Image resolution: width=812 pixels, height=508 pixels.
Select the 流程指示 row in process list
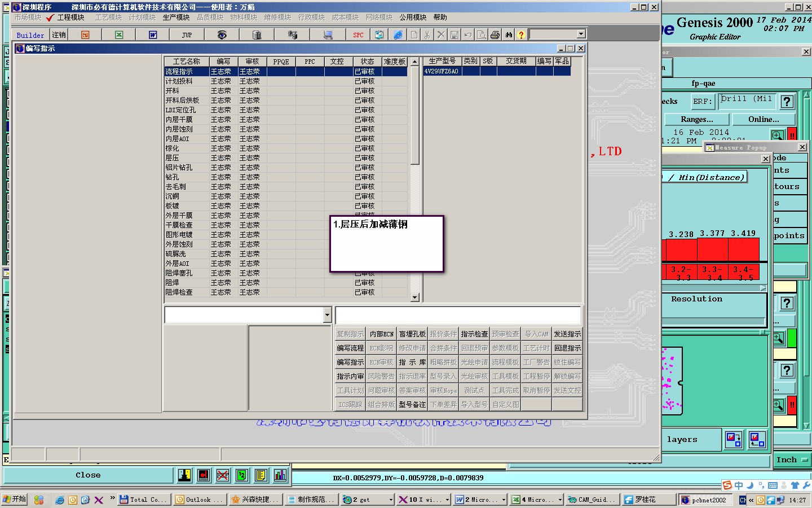coord(286,72)
